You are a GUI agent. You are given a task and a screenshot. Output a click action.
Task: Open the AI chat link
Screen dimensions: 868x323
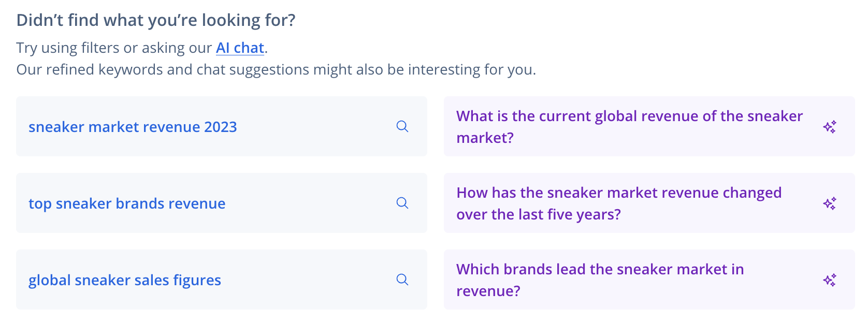point(240,48)
